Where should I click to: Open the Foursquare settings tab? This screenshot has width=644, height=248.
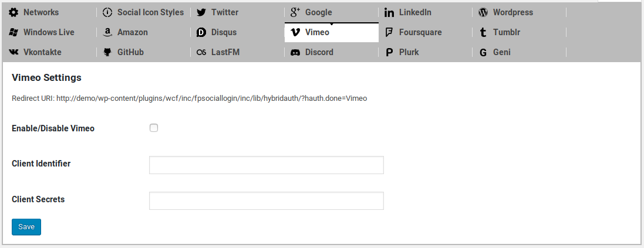pyautogui.click(x=420, y=32)
